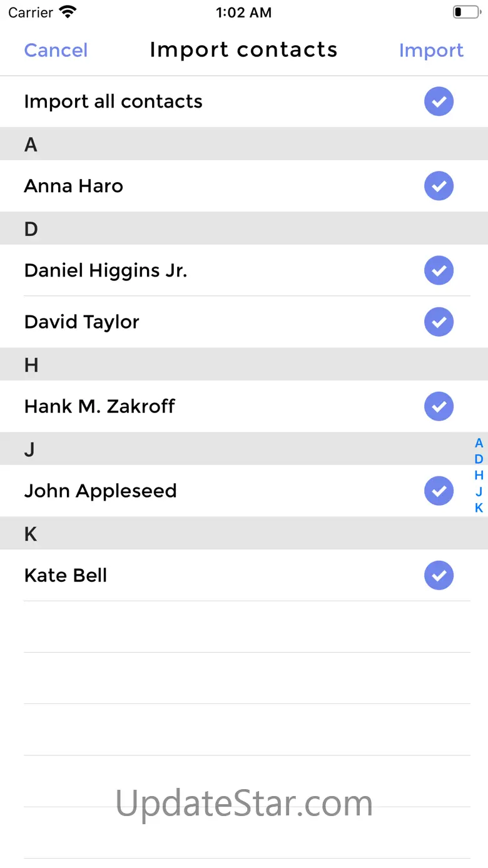
Task: Toggle Hank M. Zakroff's checkmark
Action: [439, 406]
